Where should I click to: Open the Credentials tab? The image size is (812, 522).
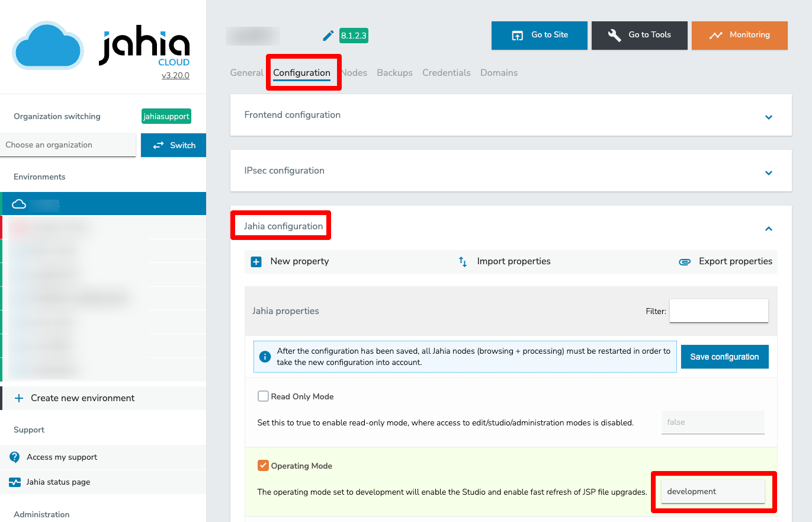pos(446,73)
